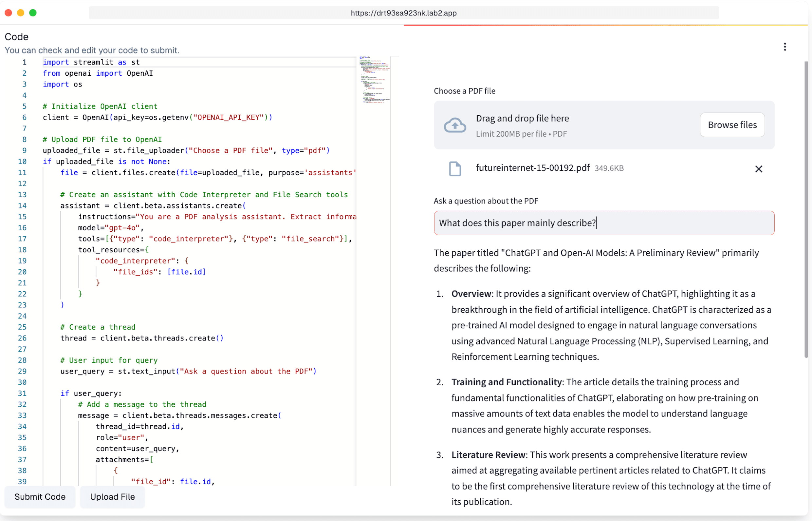
Task: Click 'Literature Review' heading in response
Action: [488, 455]
